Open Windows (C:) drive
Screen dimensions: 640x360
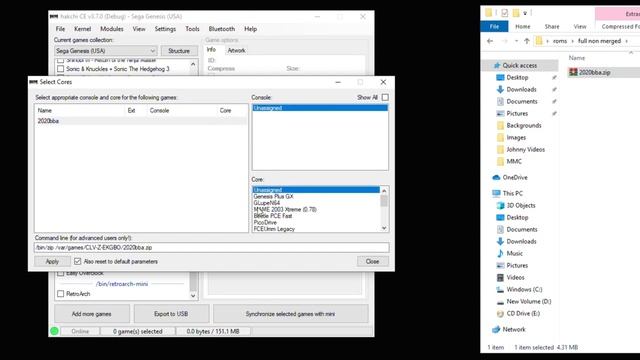tap(524, 289)
